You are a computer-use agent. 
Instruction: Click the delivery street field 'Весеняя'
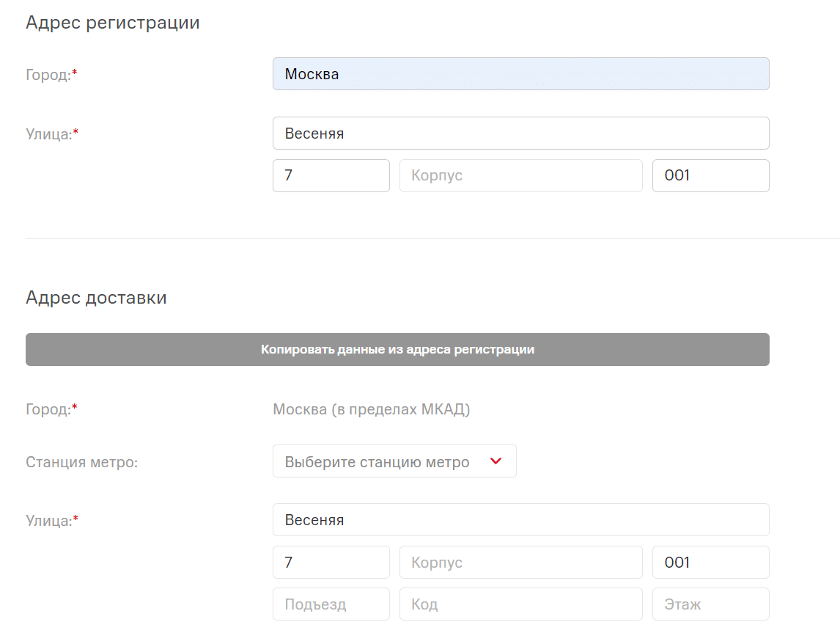(x=520, y=520)
